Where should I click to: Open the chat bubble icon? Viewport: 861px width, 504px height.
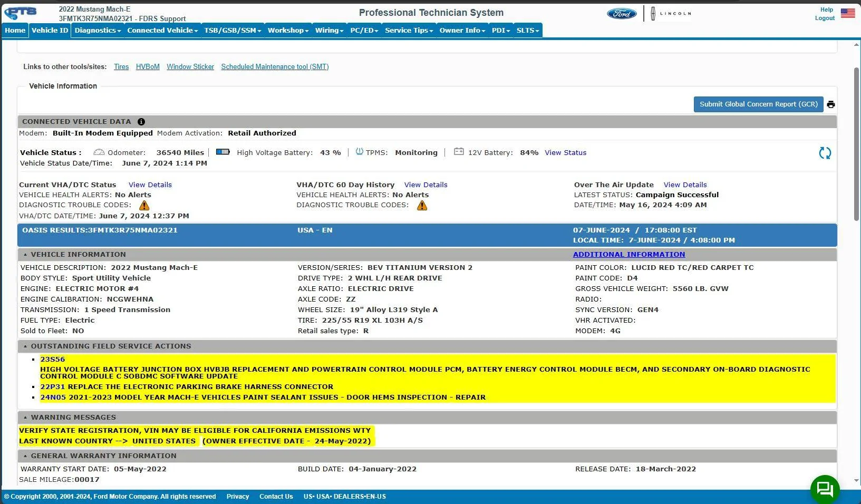tap(825, 489)
